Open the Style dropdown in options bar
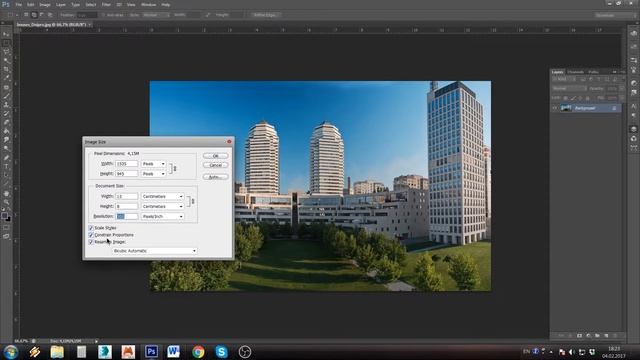The height and width of the screenshot is (360, 640). 156,15
